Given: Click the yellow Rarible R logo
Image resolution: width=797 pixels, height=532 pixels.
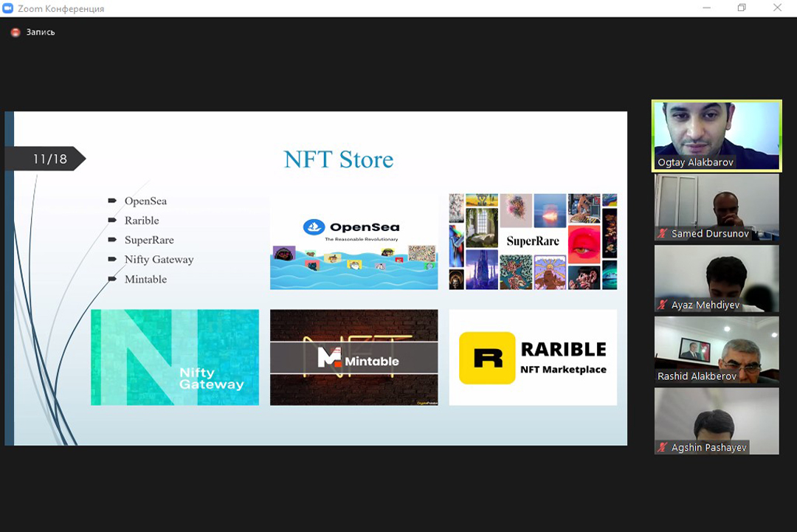Looking at the screenshot, I should 487,358.
